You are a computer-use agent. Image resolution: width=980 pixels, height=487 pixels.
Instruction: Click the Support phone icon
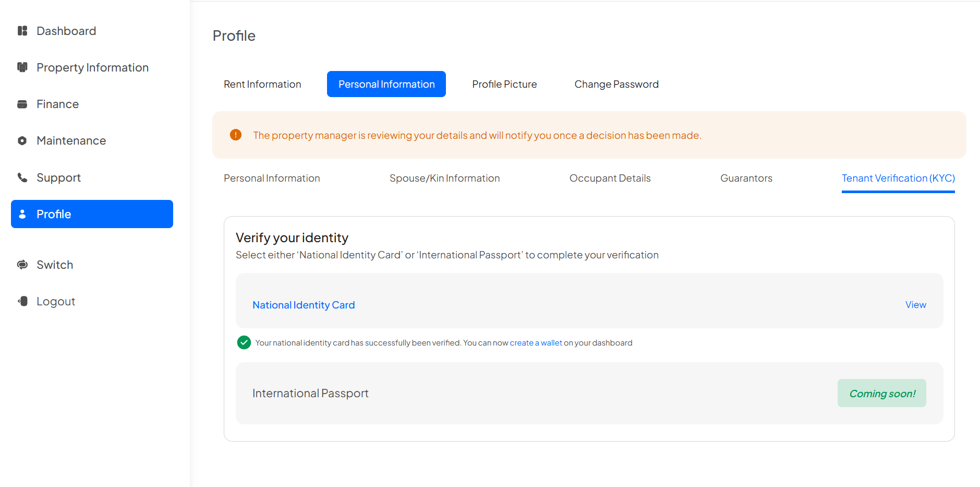(22, 177)
